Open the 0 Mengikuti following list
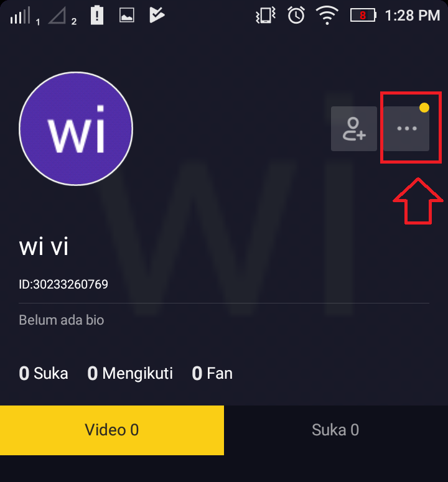 point(130,374)
